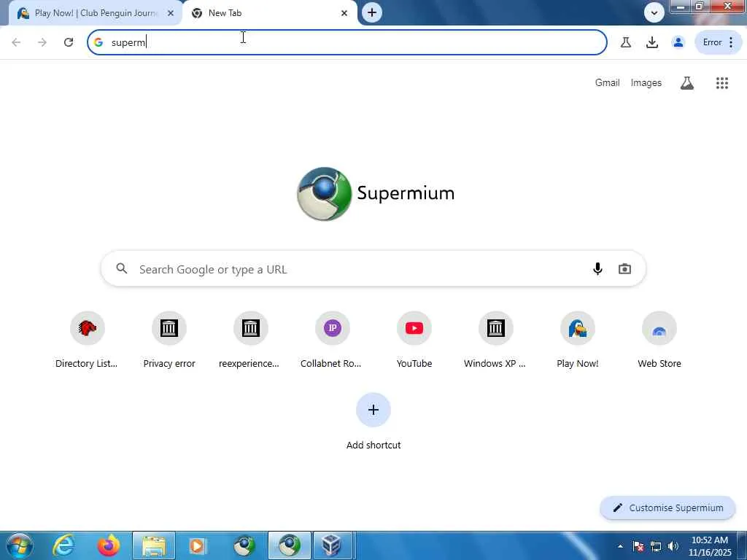Launch Firefox from the taskbar
This screenshot has height=560, width=747.
click(108, 545)
